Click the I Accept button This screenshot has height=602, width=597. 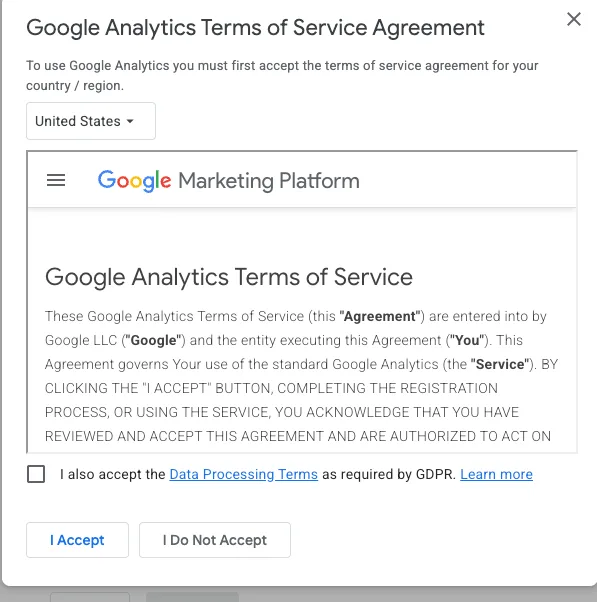(77, 540)
